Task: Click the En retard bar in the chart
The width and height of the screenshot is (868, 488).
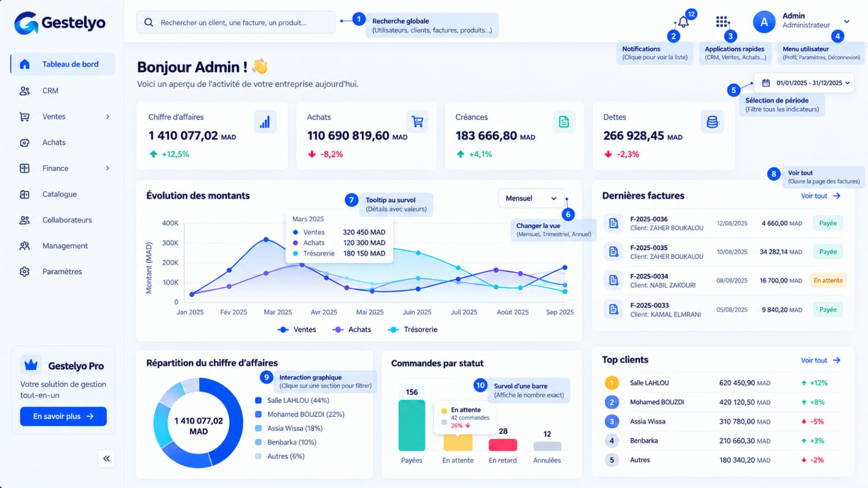Action: pyautogui.click(x=503, y=445)
